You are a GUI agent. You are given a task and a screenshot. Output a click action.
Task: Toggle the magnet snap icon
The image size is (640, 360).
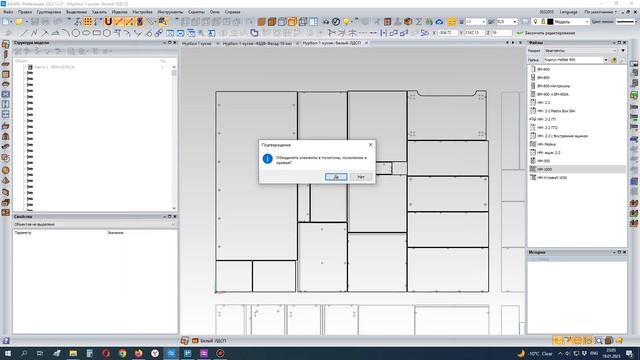point(108,22)
